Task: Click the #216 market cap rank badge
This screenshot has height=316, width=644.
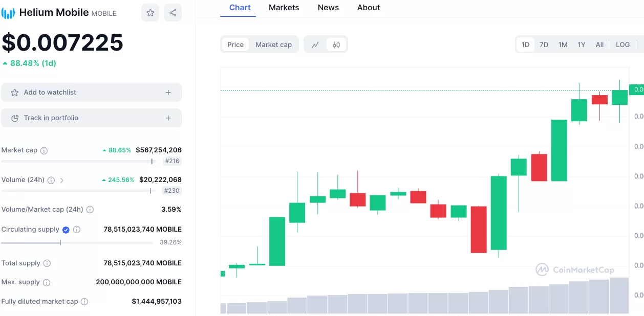Action: pos(172,161)
